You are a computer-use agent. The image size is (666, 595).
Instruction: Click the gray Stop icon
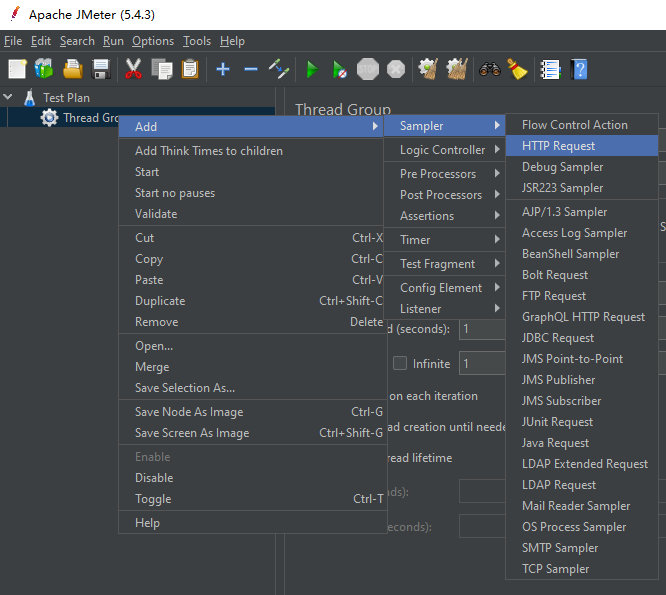(368, 69)
